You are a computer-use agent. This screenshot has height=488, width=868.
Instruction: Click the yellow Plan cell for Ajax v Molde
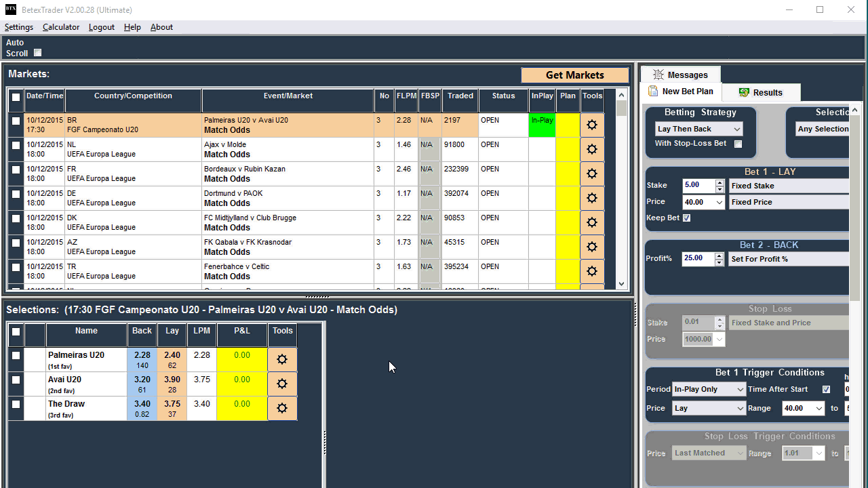click(x=568, y=149)
